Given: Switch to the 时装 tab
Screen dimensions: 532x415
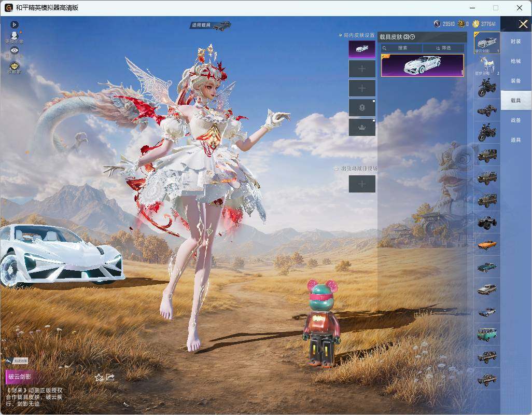Looking at the screenshot, I should tap(516, 41).
